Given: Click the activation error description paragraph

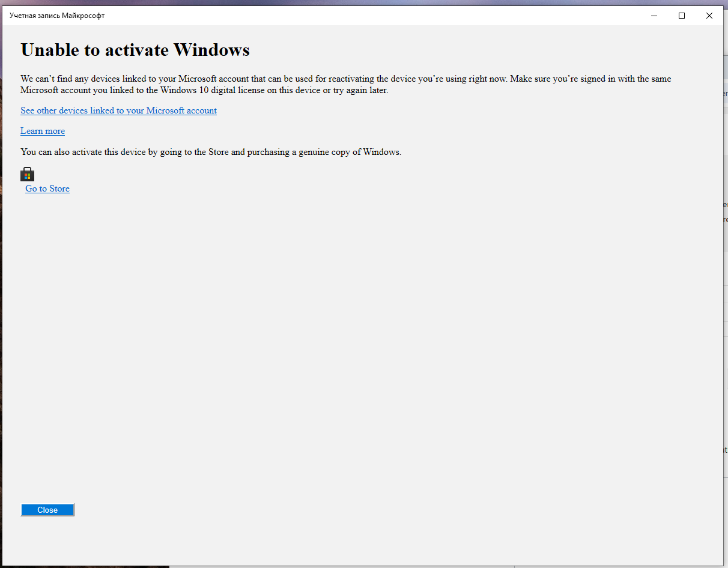Looking at the screenshot, I should pos(345,83).
